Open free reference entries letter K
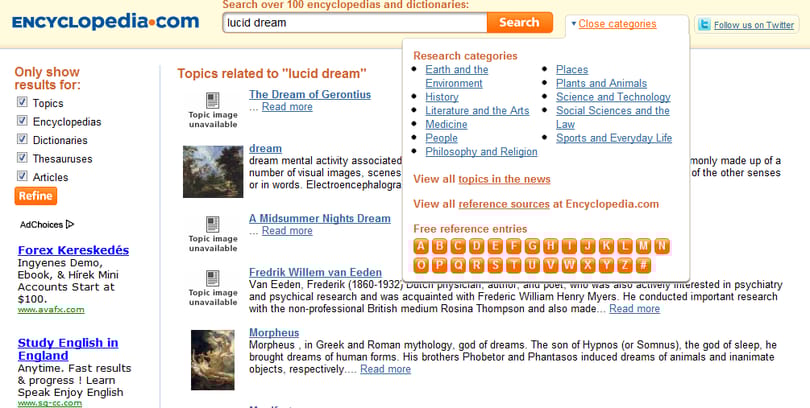This screenshot has width=810, height=408. click(x=606, y=246)
